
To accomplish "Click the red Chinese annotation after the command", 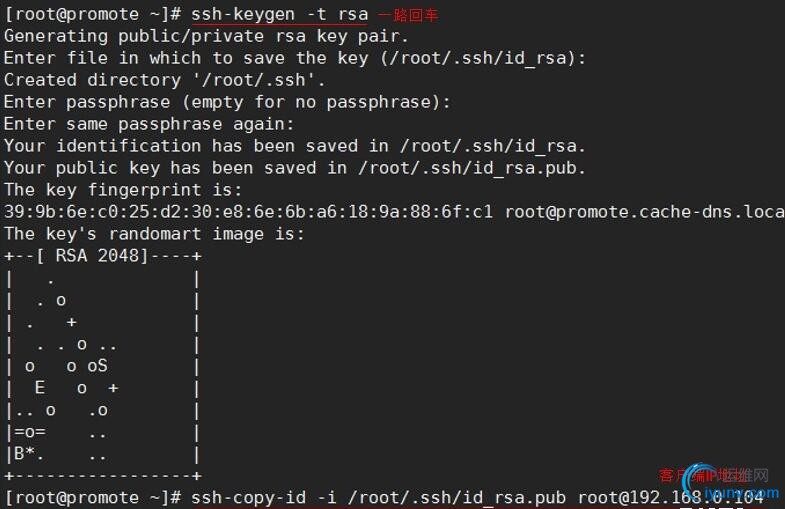I will [408, 15].
